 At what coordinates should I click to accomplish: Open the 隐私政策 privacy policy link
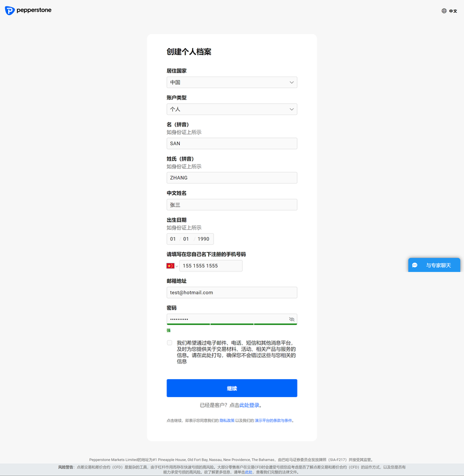click(227, 420)
